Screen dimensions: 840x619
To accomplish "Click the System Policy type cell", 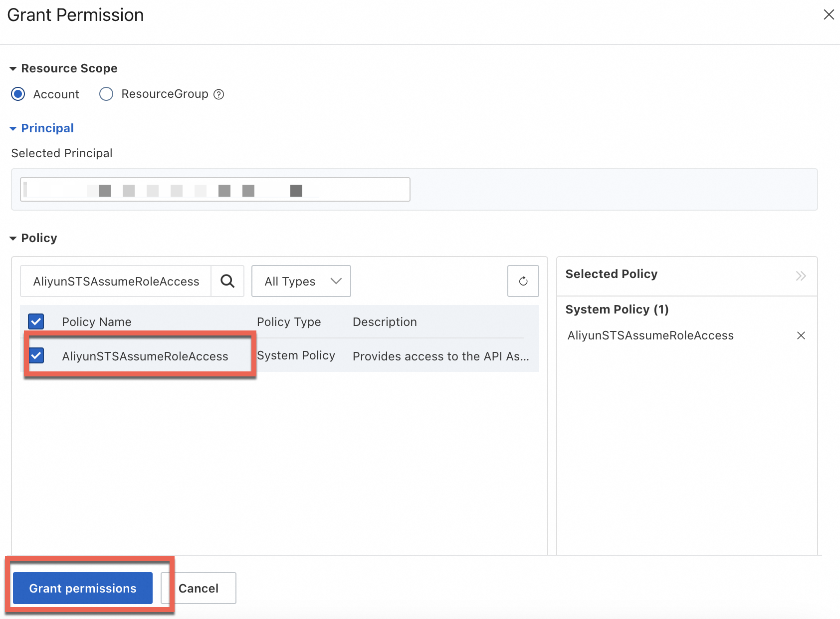I will pos(296,355).
